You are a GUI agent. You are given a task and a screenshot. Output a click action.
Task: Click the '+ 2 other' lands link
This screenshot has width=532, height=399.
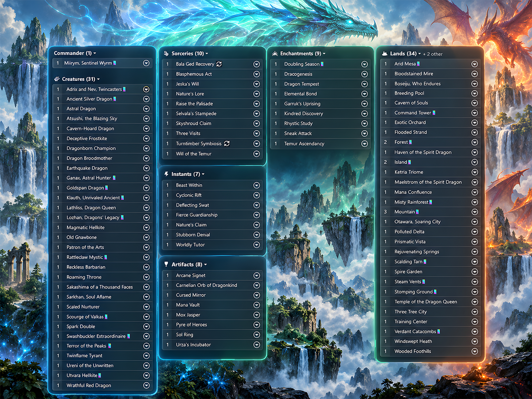click(x=433, y=54)
